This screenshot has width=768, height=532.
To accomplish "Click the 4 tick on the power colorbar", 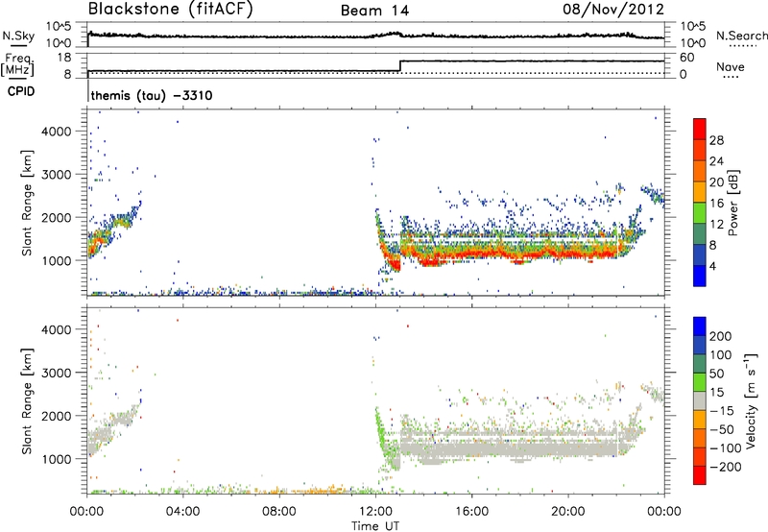I will coord(712,266).
